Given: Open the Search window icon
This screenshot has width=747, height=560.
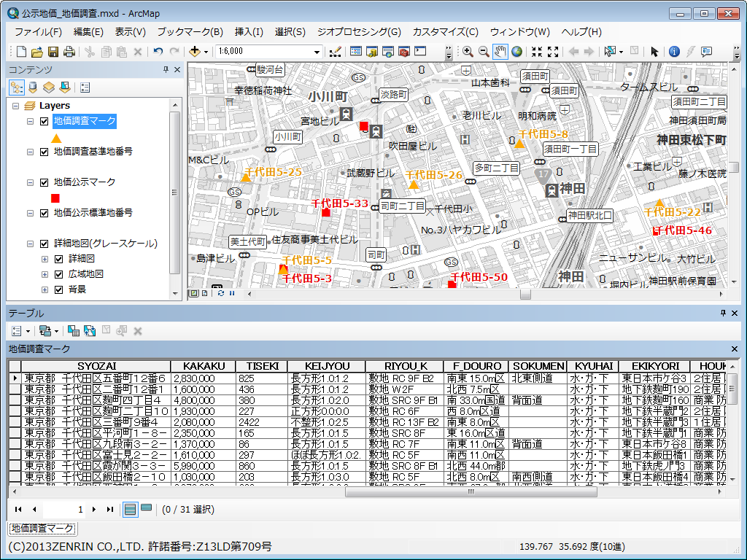Looking at the screenshot, I should click(388, 52).
